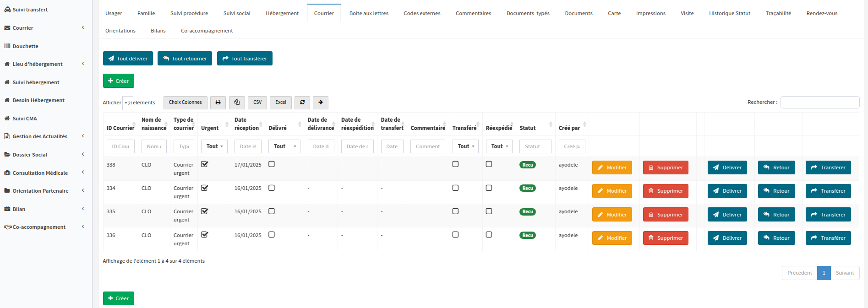Toggle Délivré checkbox for courrier 335
The width and height of the screenshot is (868, 308).
click(x=272, y=211)
